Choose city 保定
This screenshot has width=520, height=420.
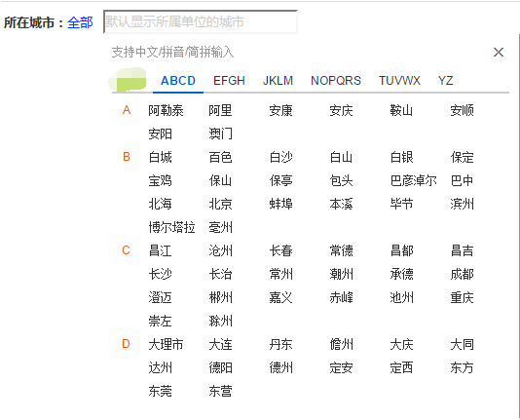click(462, 157)
